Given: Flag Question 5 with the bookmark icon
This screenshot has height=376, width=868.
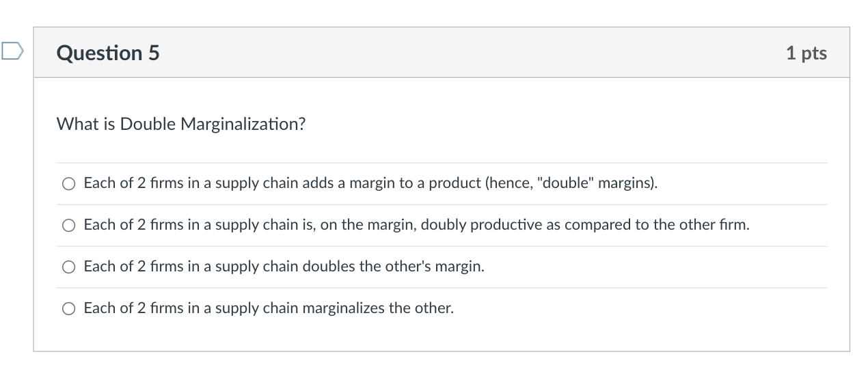Looking at the screenshot, I should [x=12, y=52].
